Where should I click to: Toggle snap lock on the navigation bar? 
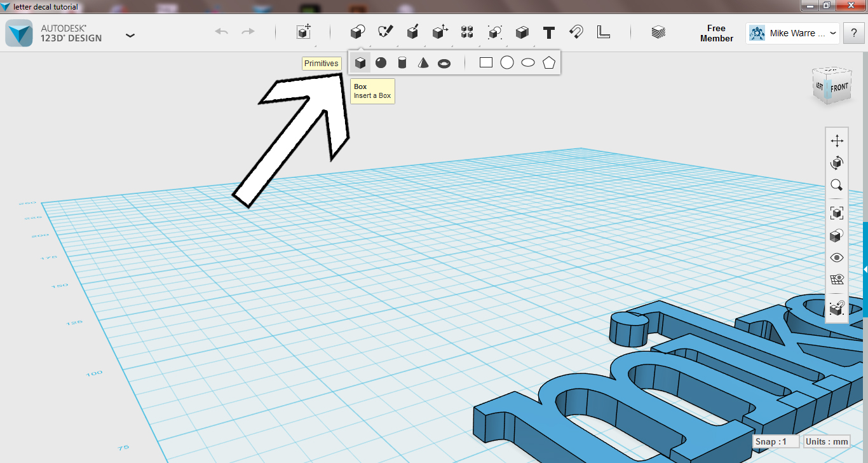click(837, 308)
